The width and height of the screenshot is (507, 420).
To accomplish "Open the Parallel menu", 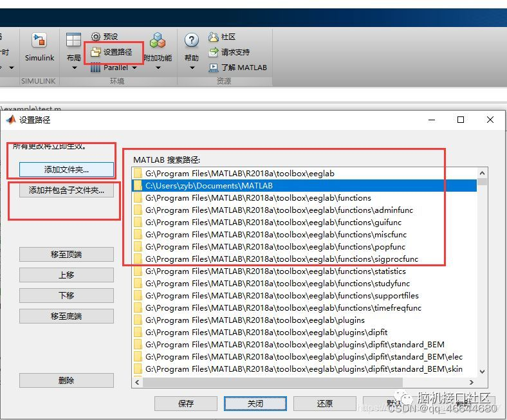I will click(113, 68).
